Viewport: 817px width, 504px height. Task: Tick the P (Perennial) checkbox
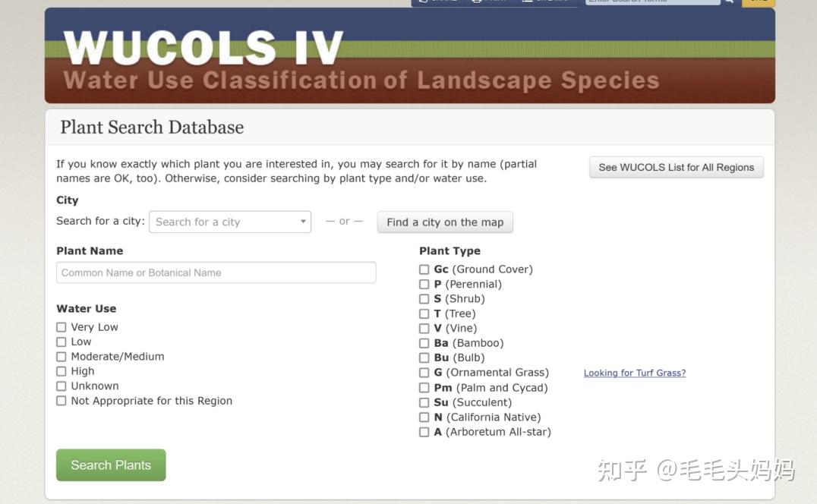[x=424, y=284]
